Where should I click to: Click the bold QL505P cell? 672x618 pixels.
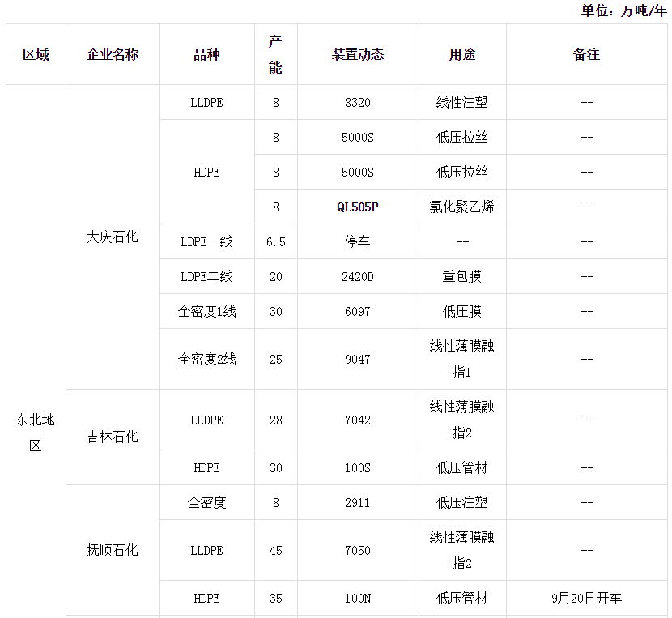[358, 207]
